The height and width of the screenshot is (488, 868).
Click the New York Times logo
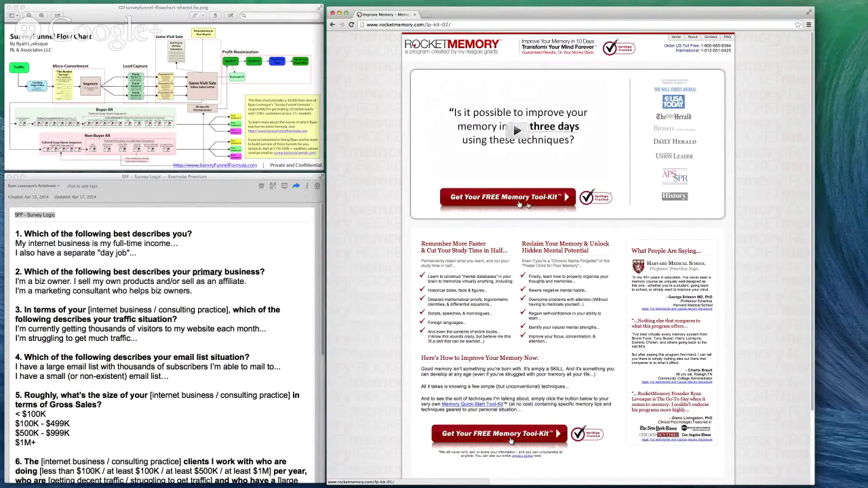[x=658, y=428]
